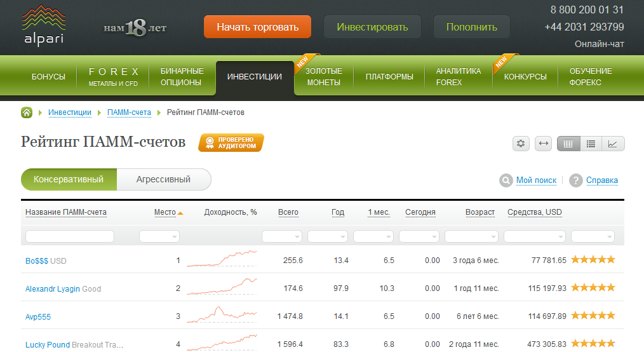
Task: Click the Bo$$$ account star rating
Action: pyautogui.click(x=593, y=260)
